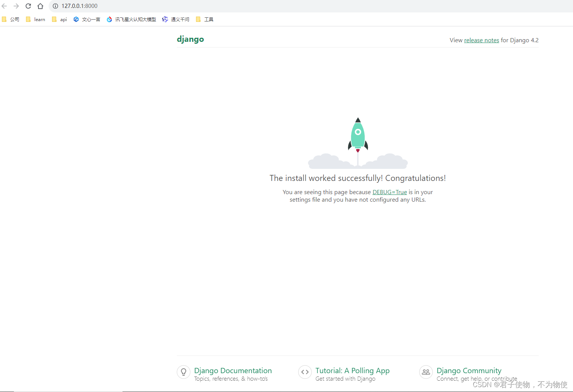Open the 文心一言 bookmark
This screenshot has height=392, width=573.
click(x=87, y=19)
